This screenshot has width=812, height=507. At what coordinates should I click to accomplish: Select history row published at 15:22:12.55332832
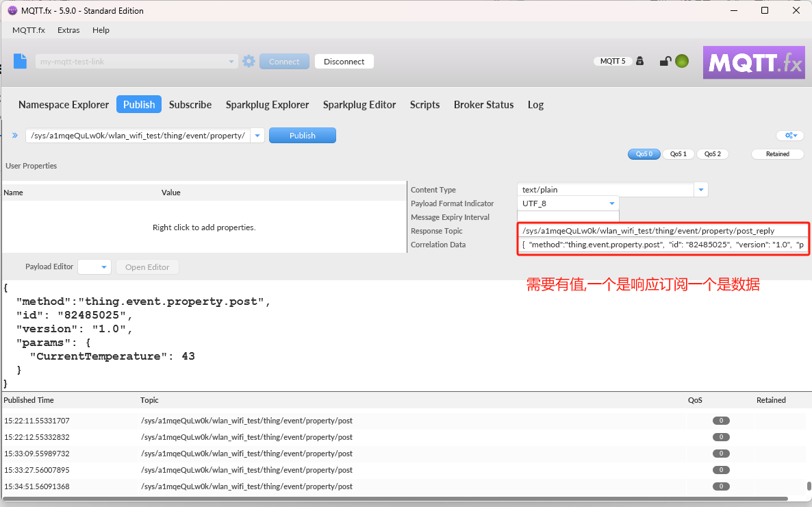404,437
